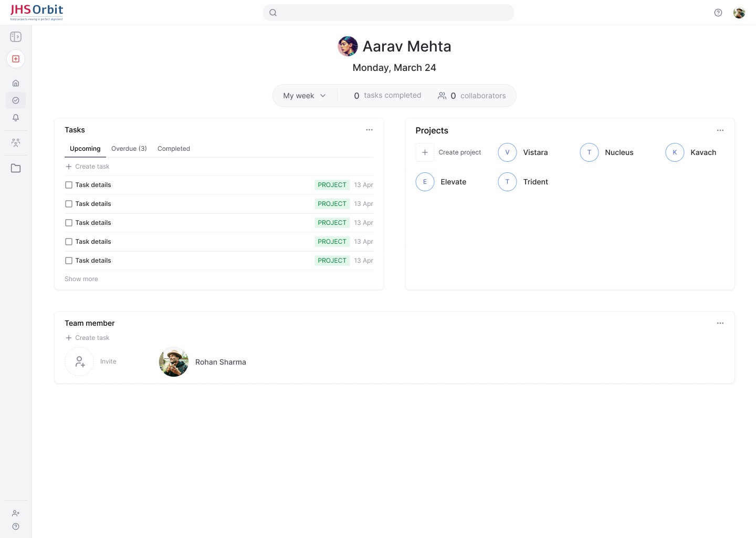Click the search magnifier icon
Image resolution: width=756 pixels, height=538 pixels.
tap(273, 13)
